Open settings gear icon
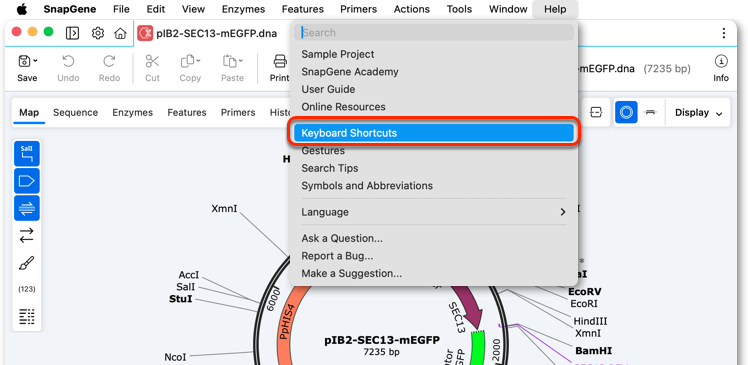Viewport: 748px width, 365px height. [98, 33]
